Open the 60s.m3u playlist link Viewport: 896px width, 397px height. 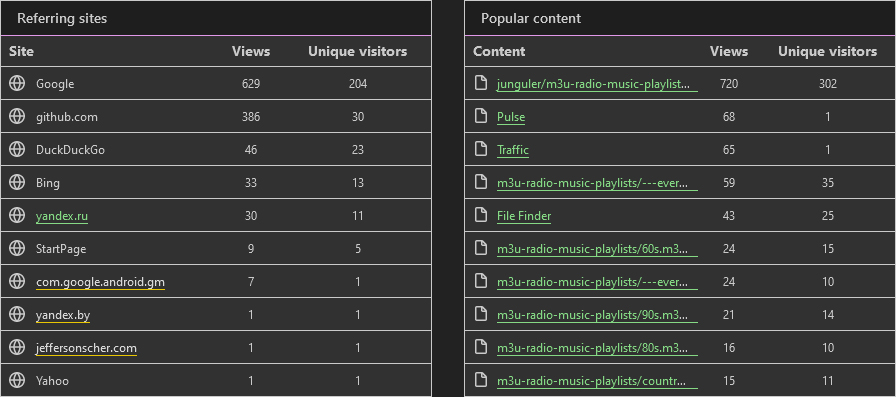pos(597,249)
